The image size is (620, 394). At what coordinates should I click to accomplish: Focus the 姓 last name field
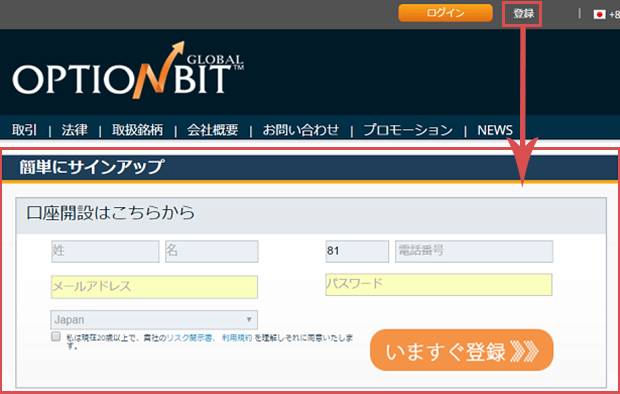pyautogui.click(x=105, y=251)
